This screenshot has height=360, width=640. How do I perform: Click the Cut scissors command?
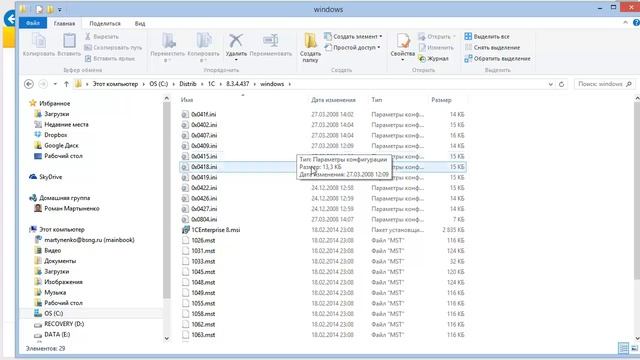click(x=102, y=36)
